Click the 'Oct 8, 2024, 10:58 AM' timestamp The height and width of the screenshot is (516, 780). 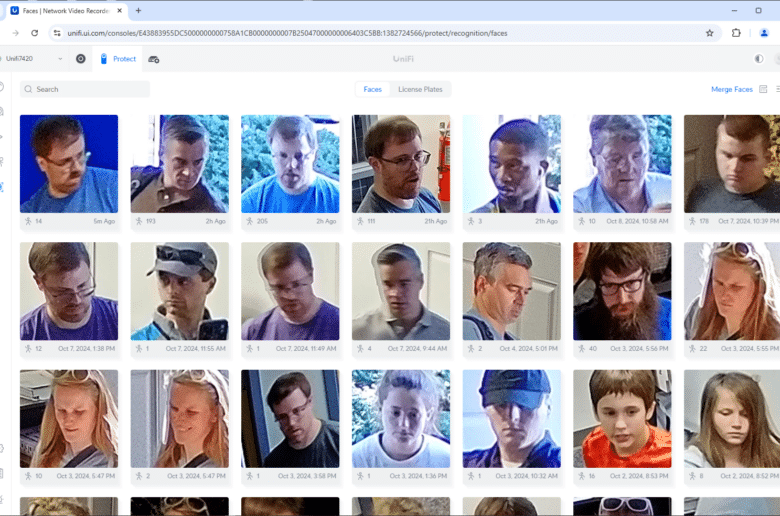(x=637, y=221)
